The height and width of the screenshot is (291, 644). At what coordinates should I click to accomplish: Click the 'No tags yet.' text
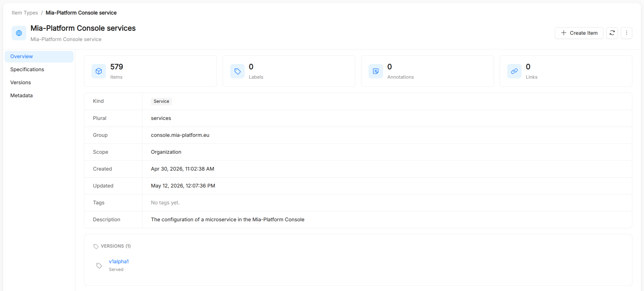165,203
